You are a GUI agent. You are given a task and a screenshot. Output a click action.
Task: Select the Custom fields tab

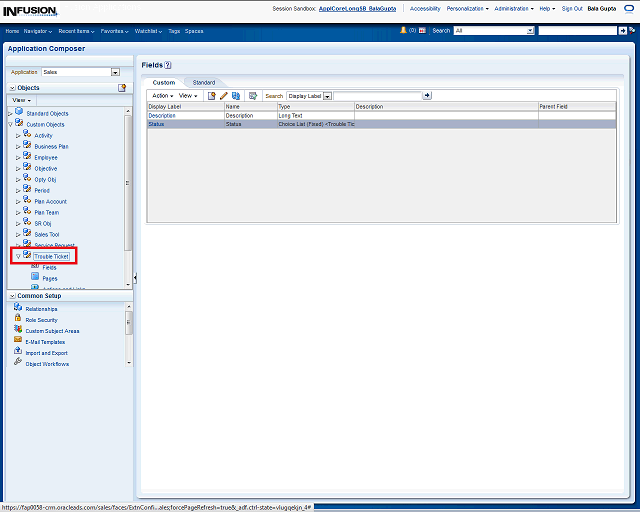point(164,82)
